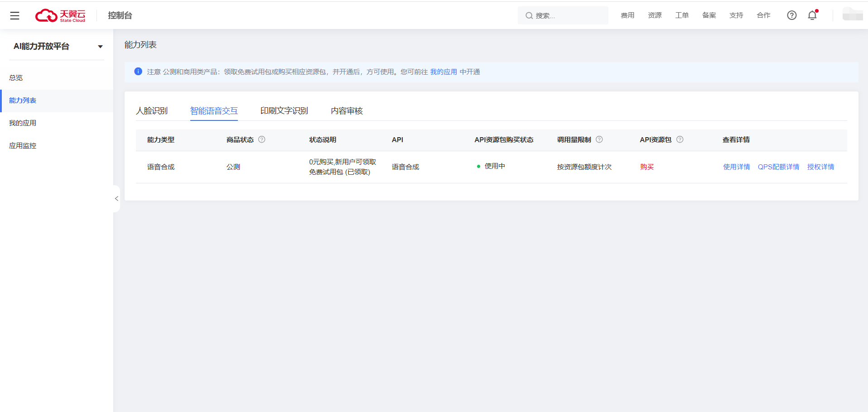Select 应用监控 in the sidebar
This screenshot has height=412, width=868.
click(x=23, y=145)
